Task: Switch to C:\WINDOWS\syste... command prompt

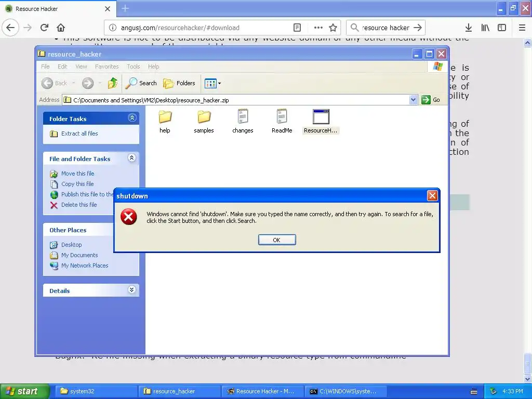Action: (x=345, y=391)
